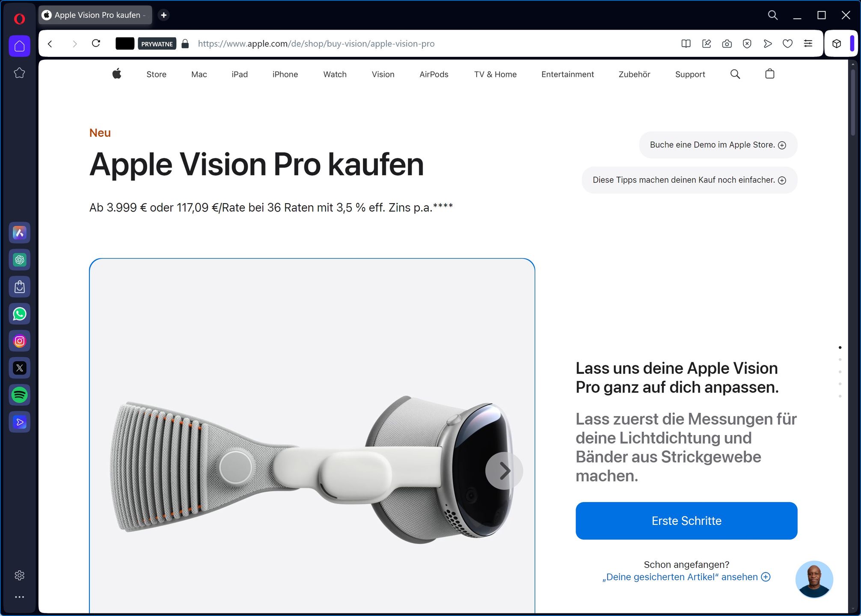Show more sidebar options (three dots)
The image size is (861, 616).
point(19,597)
